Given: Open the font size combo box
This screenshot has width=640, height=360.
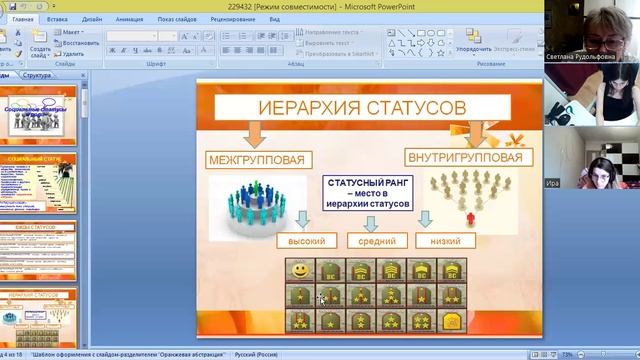Looking at the screenshot, I should (x=167, y=36).
